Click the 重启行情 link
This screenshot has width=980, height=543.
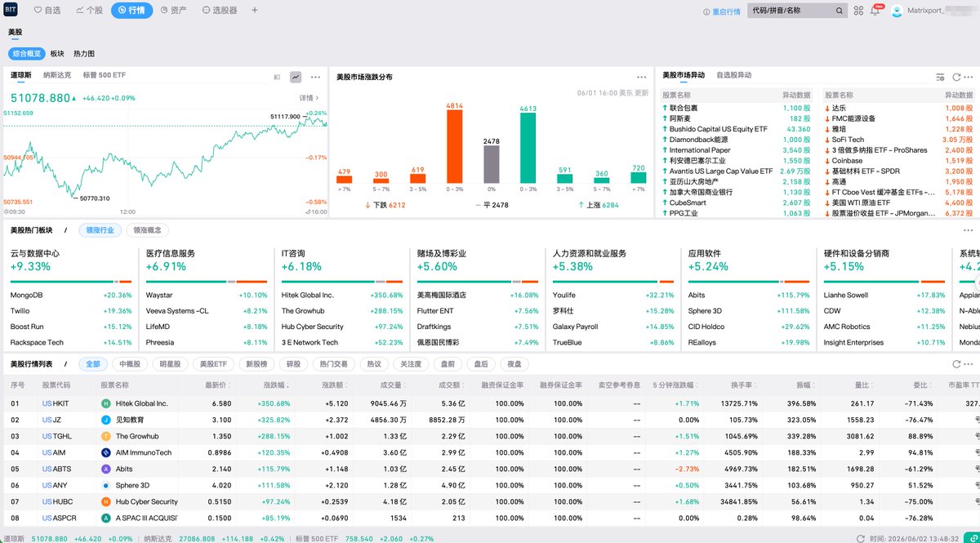726,11
